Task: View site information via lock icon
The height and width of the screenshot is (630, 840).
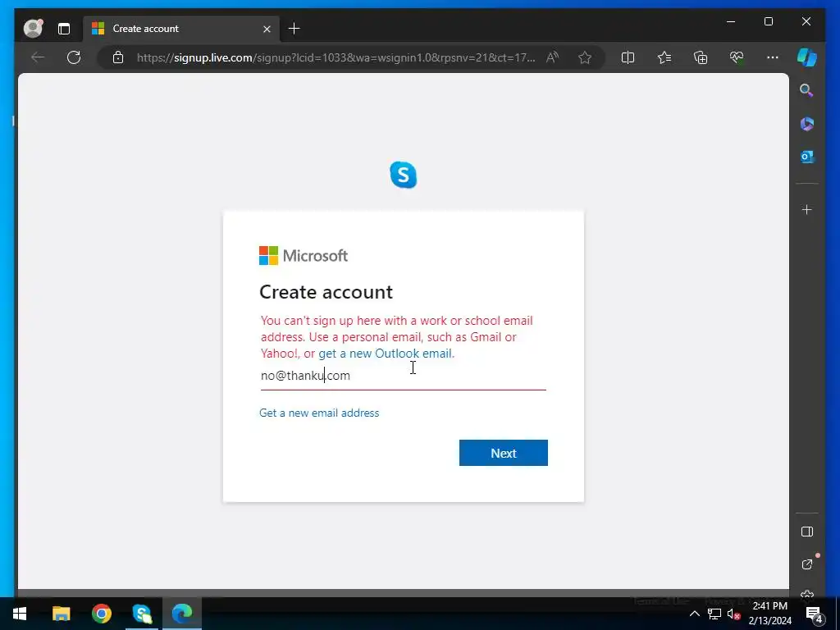Action: pos(118,57)
